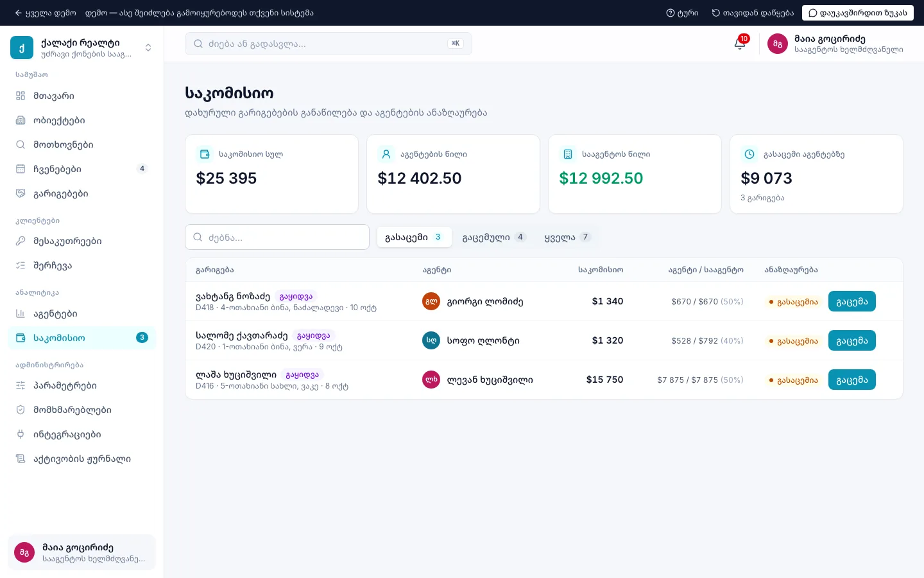Screen dimensions: 924x578
Task: Switch to the ყველა tab
Action: tap(567, 237)
